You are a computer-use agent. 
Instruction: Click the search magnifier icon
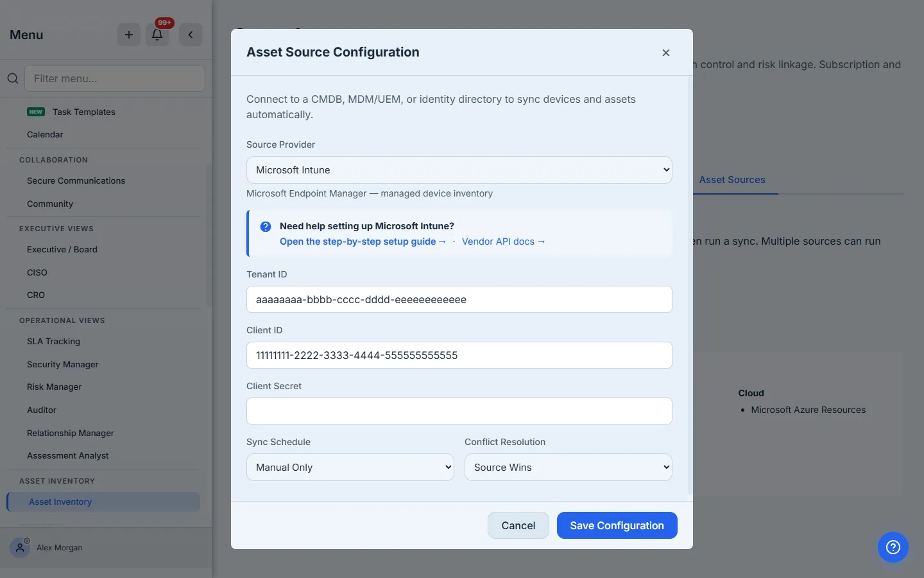click(x=13, y=78)
